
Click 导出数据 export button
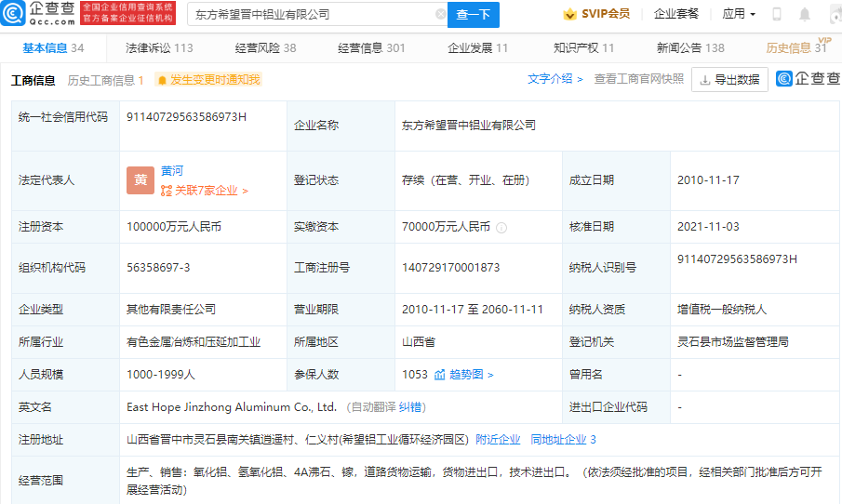click(729, 79)
